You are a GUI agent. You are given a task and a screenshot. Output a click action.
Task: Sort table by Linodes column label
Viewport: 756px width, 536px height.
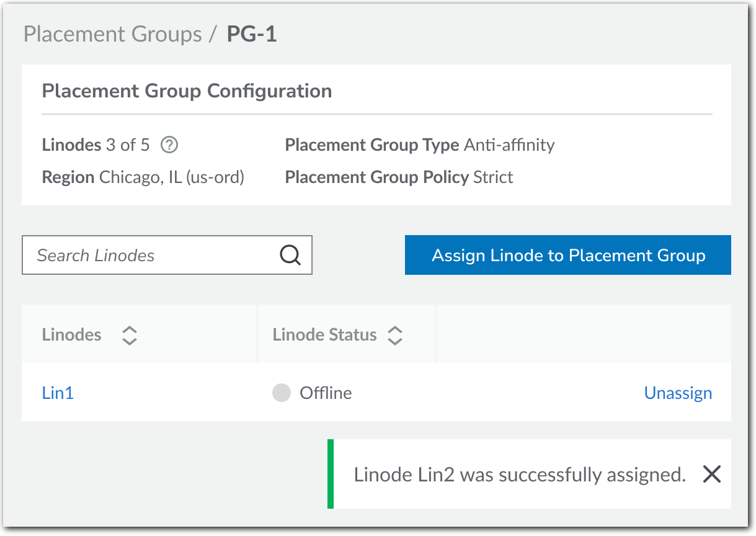click(71, 335)
